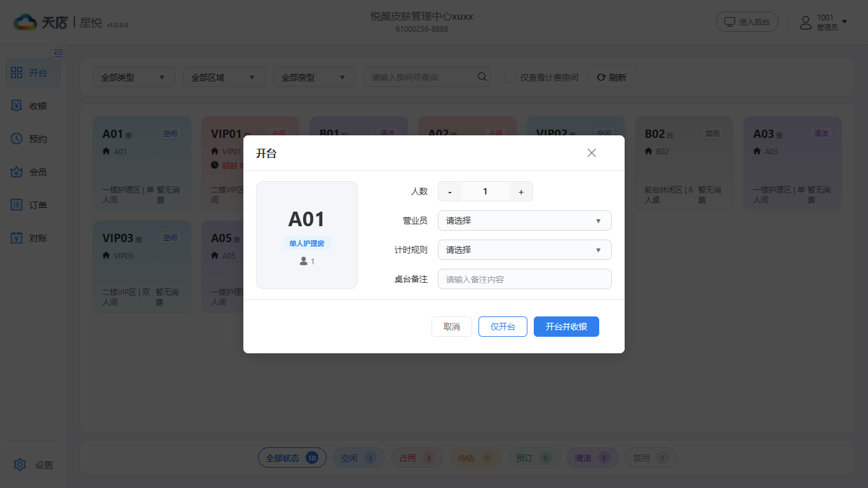Select the 空闲 status filter
Image resolution: width=868 pixels, height=488 pixels.
[x=359, y=457]
